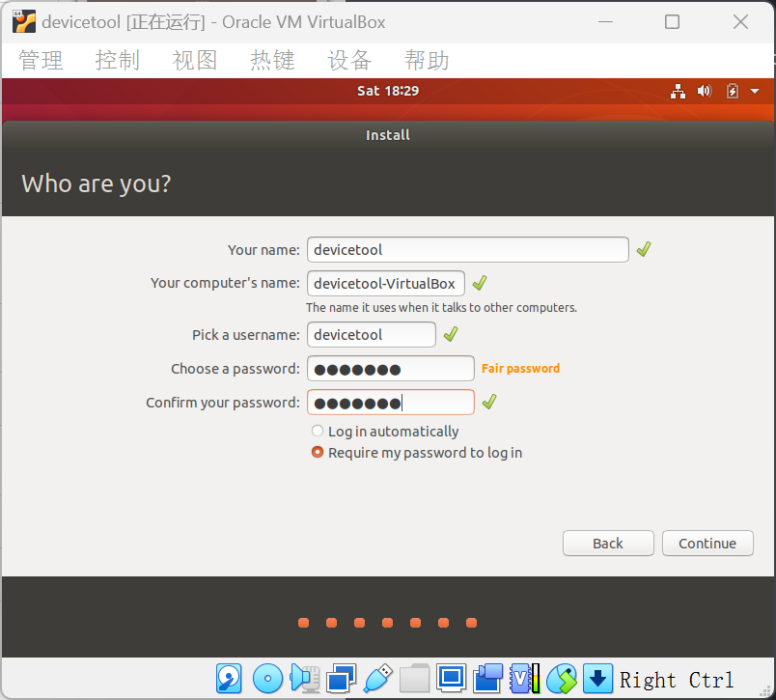Open the Ubuntu volume icon in top bar
776x700 pixels.
705,91
